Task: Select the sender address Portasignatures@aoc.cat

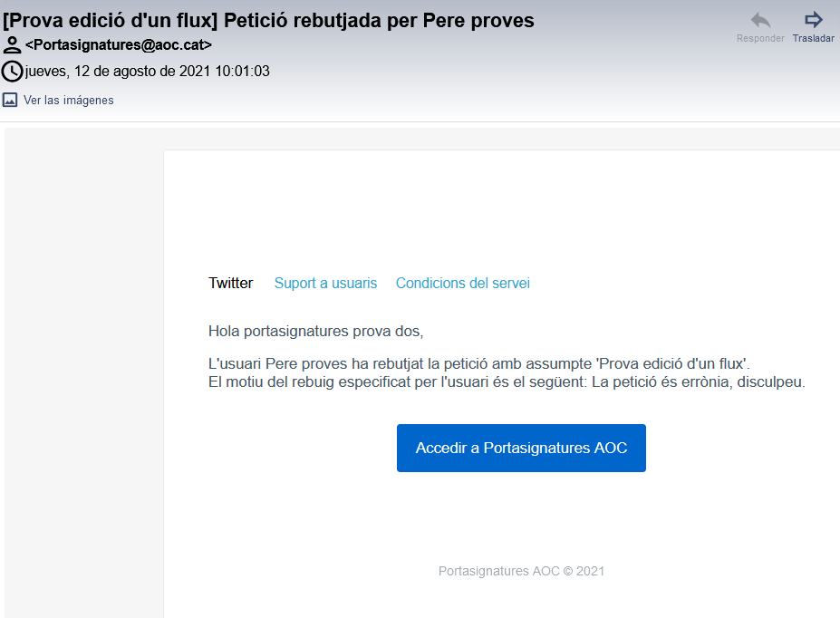Action: click(x=119, y=45)
